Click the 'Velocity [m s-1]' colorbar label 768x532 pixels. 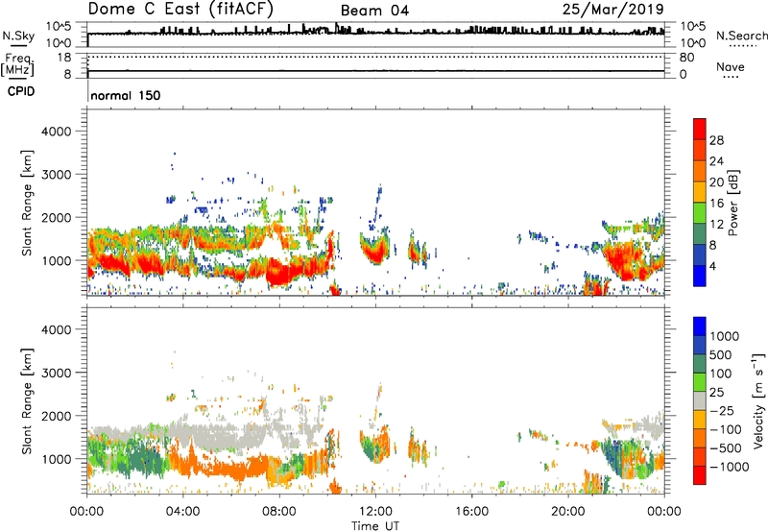758,400
